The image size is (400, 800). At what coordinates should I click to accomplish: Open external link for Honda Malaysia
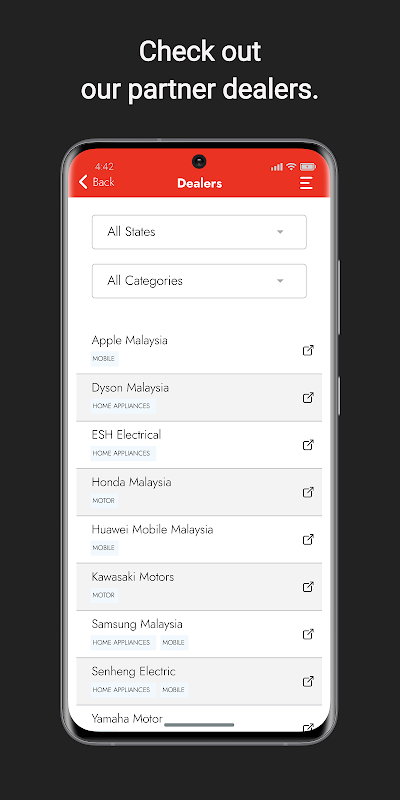point(308,492)
